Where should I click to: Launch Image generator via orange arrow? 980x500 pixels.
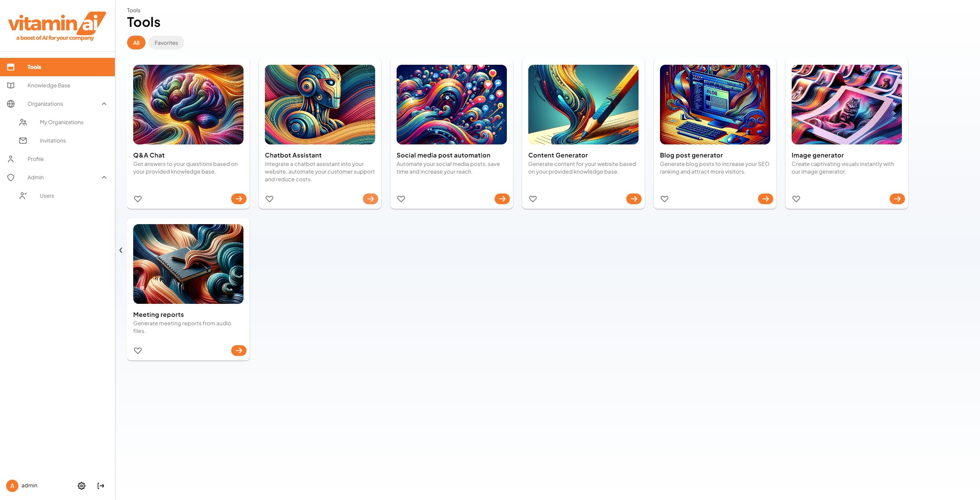tap(897, 199)
